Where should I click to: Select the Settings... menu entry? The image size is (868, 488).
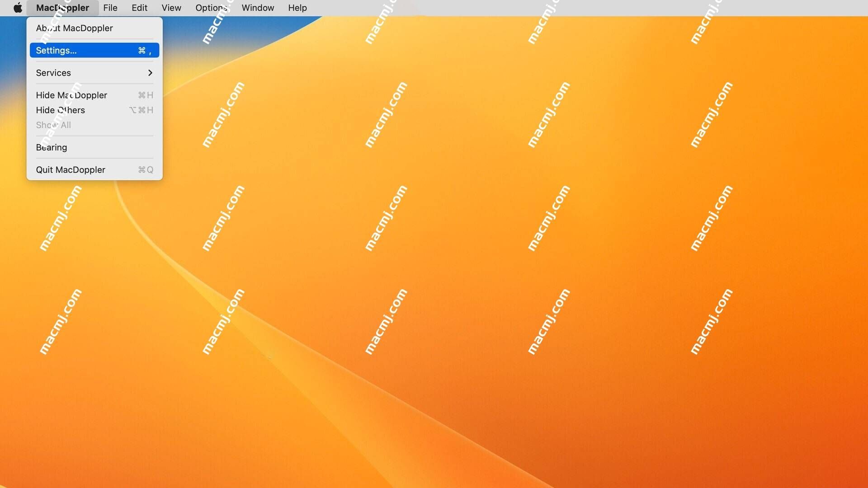coord(94,50)
